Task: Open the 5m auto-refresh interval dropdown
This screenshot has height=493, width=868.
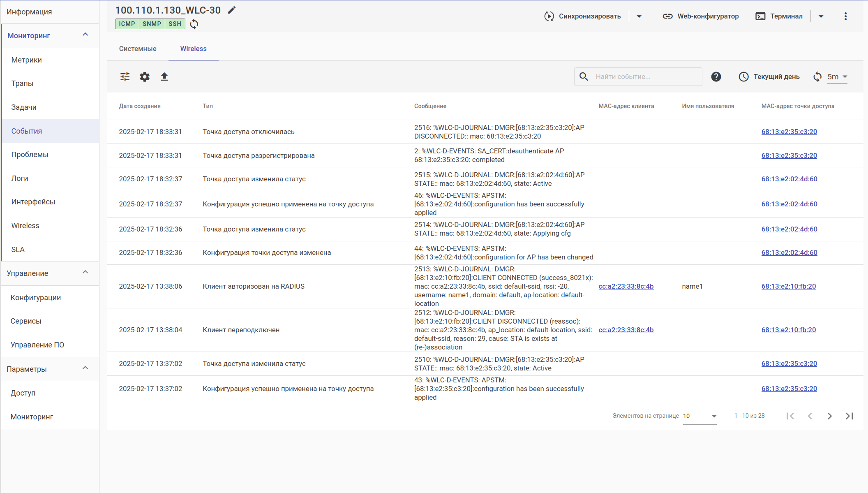Action: click(837, 76)
